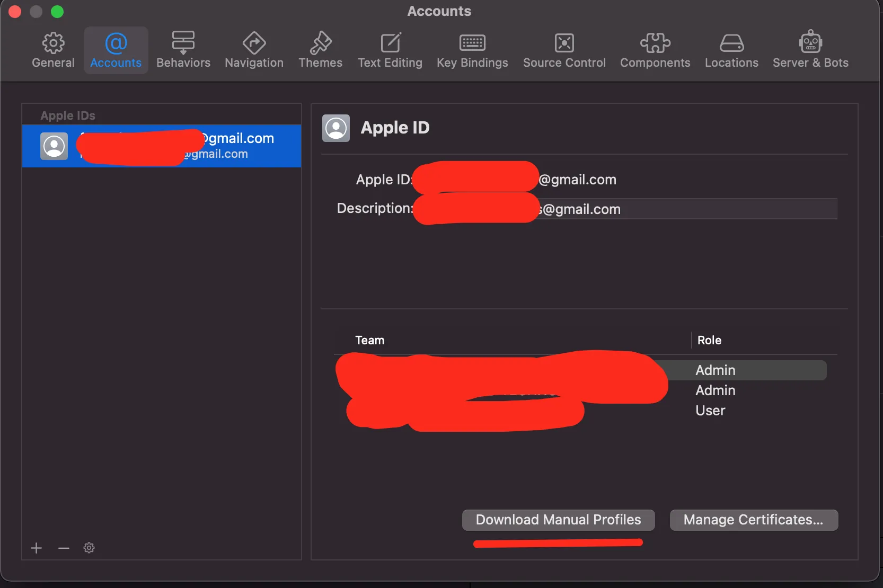Select the gmail.com account in Apple IDs list
Screen dimensions: 883x588
click(x=162, y=146)
